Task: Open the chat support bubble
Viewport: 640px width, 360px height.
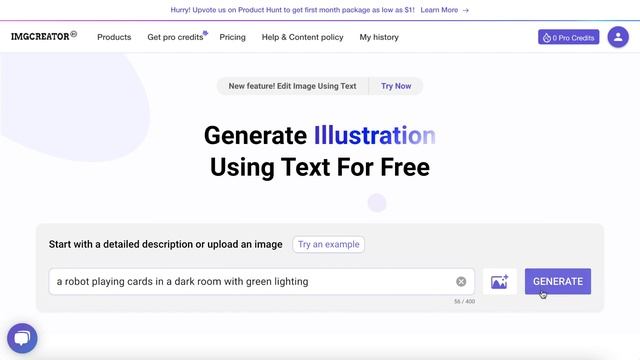Action: [22, 338]
